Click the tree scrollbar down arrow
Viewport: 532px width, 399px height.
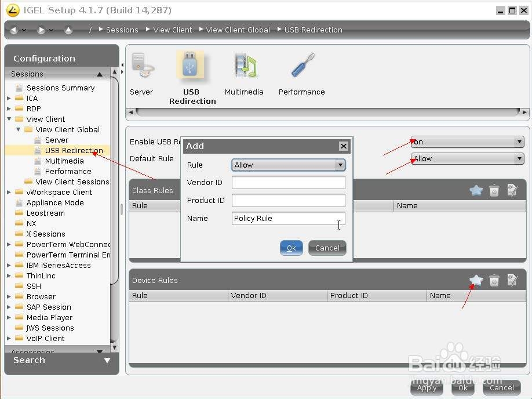(x=115, y=347)
